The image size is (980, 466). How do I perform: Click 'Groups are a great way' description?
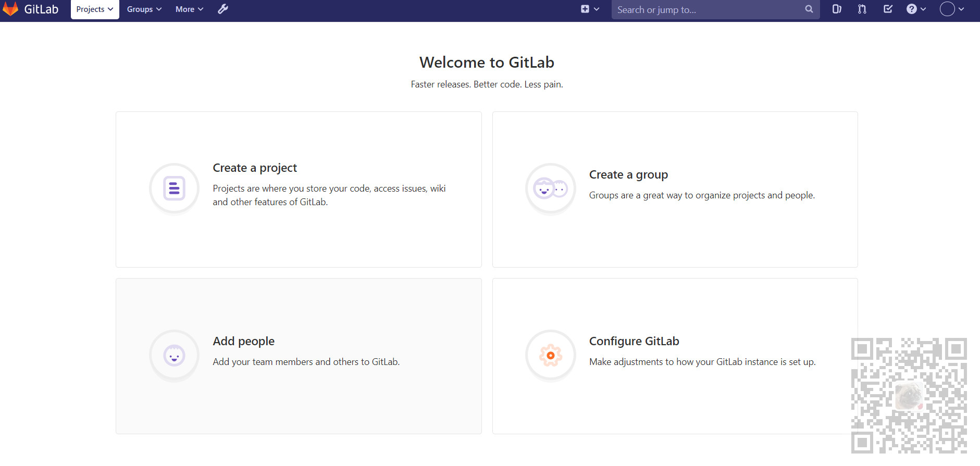(702, 195)
